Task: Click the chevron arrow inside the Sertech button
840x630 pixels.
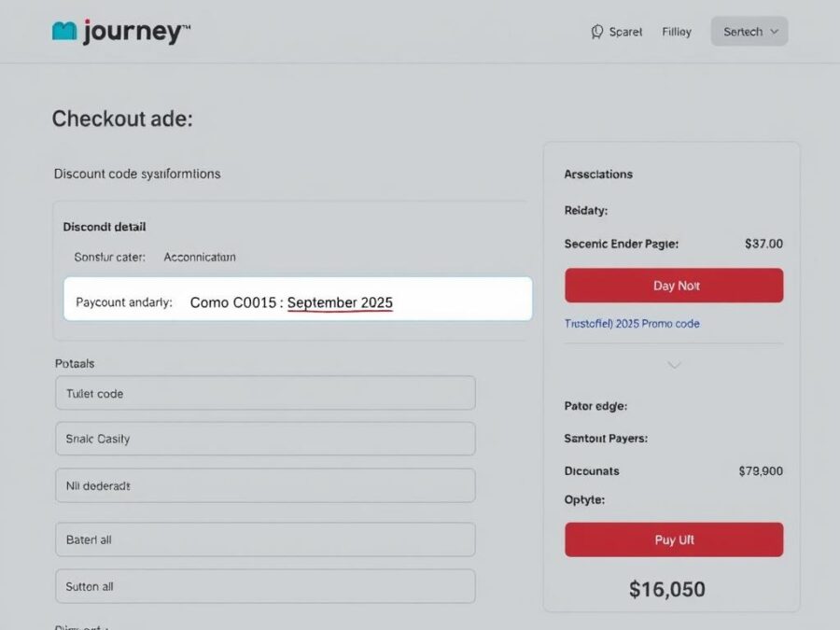Action: pos(774,31)
